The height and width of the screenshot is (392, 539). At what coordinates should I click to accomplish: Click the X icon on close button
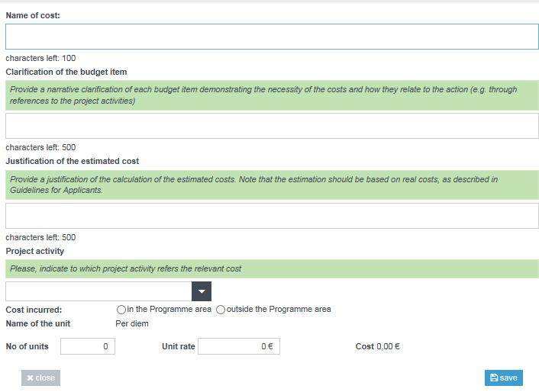(30, 378)
